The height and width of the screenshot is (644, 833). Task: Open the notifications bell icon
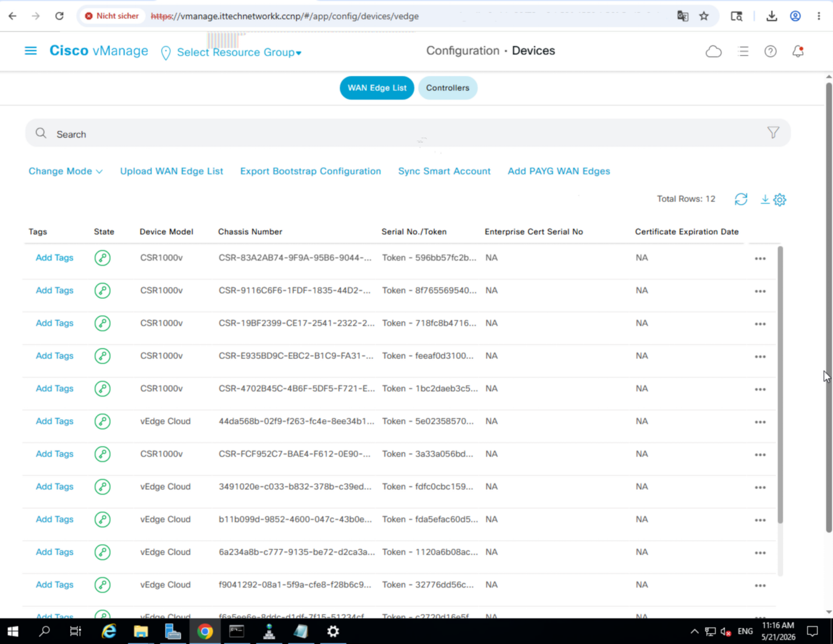pyautogui.click(x=798, y=52)
